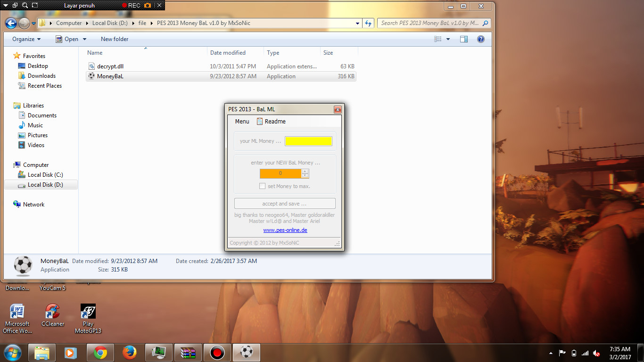Select the MoneyBaL application file

[x=221, y=76]
